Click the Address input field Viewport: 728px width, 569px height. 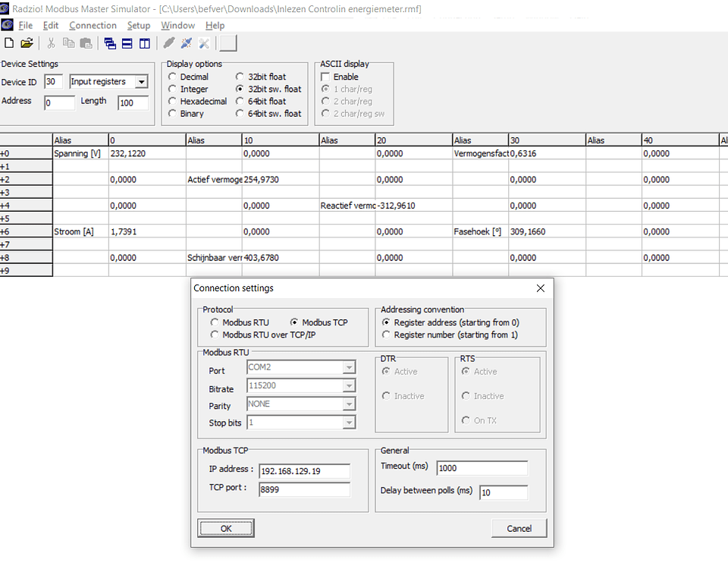(59, 102)
